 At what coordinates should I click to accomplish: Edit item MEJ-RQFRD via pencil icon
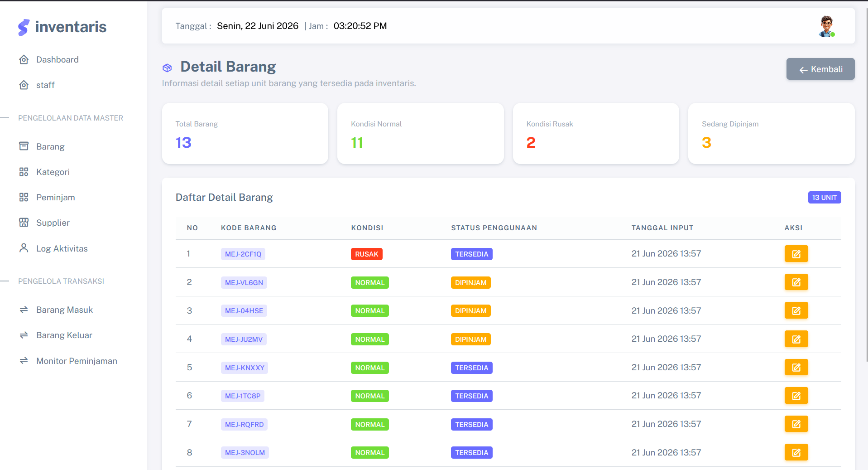pos(796,424)
